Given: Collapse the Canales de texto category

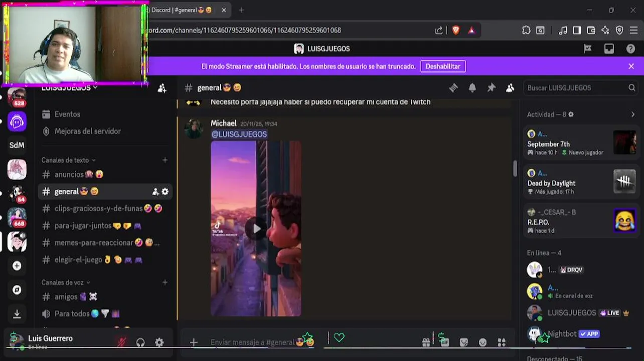Looking at the screenshot, I should coord(68,160).
